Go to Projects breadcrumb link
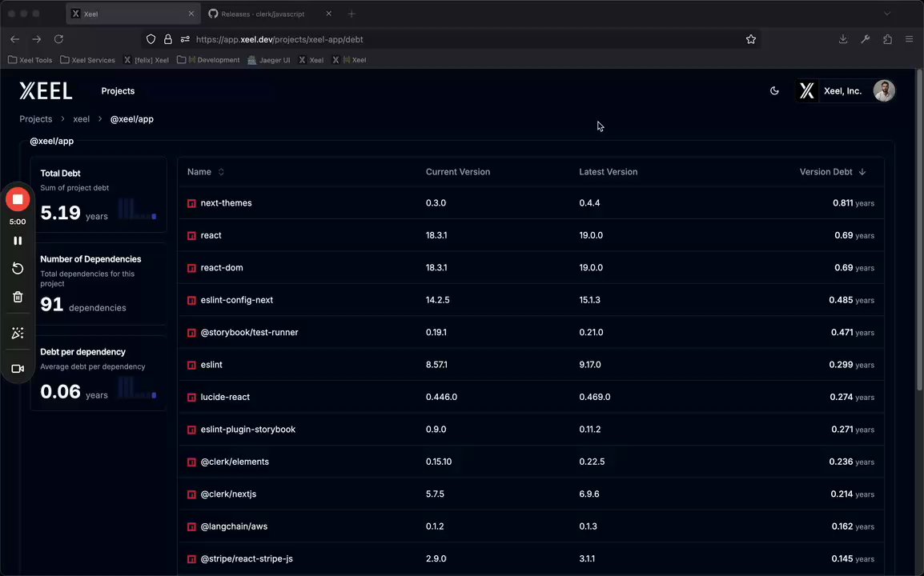 click(x=36, y=119)
